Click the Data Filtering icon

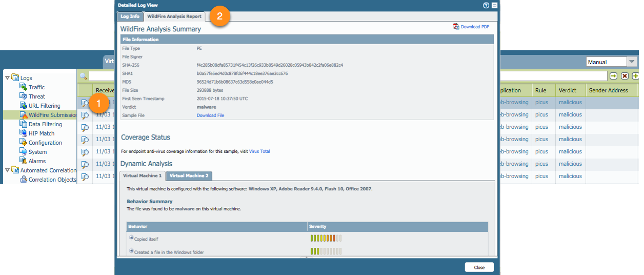(23, 124)
